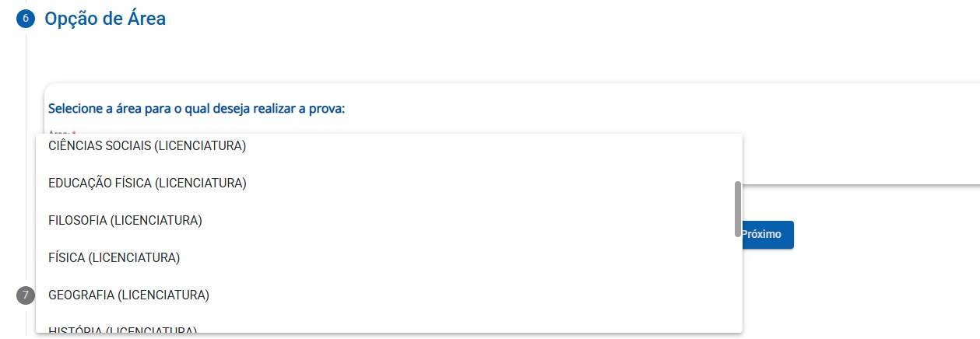
Task: Click the step 6 number circle
Action: 26,20
